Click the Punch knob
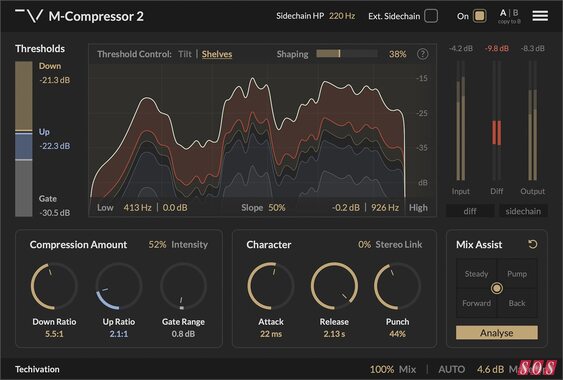This screenshot has width=563, height=380. coord(397,286)
